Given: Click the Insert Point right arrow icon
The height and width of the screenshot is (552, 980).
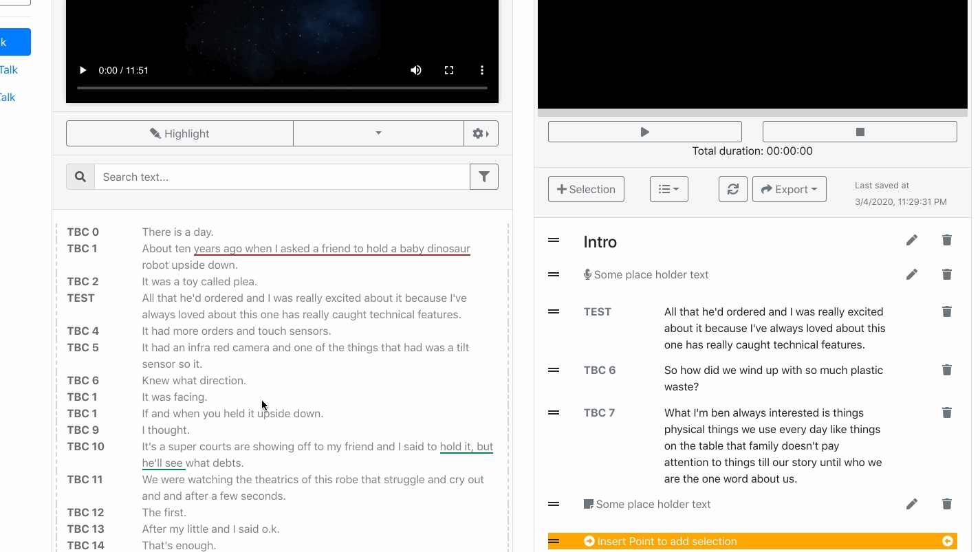Looking at the screenshot, I should 948,542.
